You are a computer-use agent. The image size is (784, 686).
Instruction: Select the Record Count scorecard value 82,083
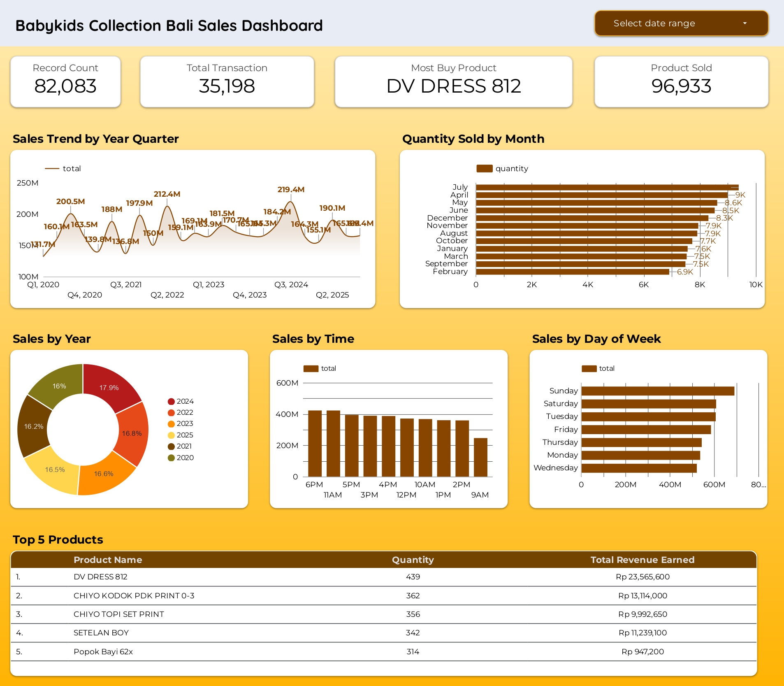point(65,86)
